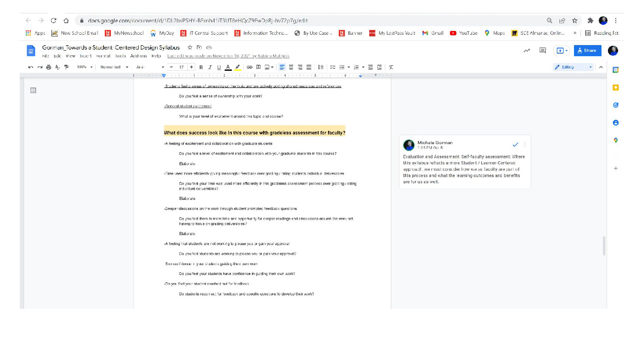
Task: Click the insert link icon
Action: (x=249, y=67)
